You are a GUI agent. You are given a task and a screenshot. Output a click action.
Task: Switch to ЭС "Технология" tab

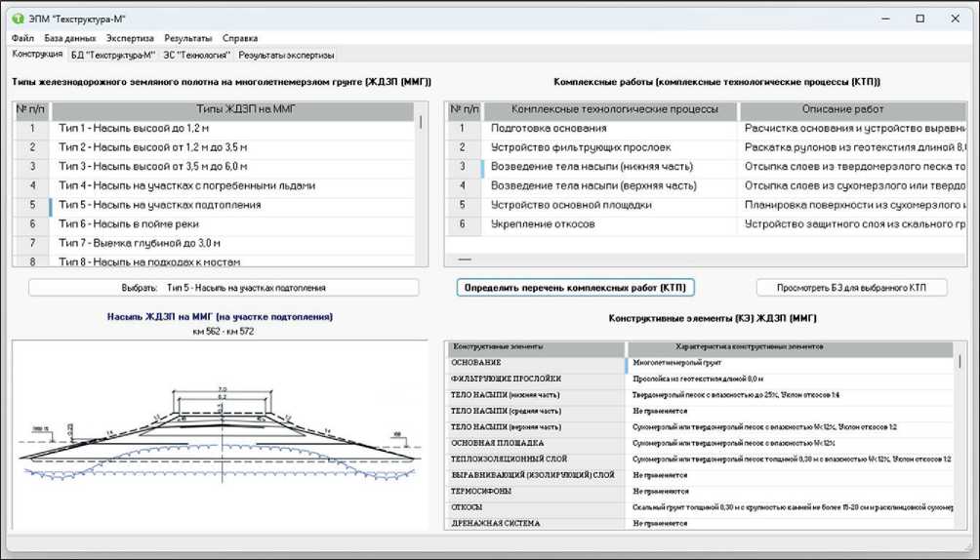click(196, 56)
